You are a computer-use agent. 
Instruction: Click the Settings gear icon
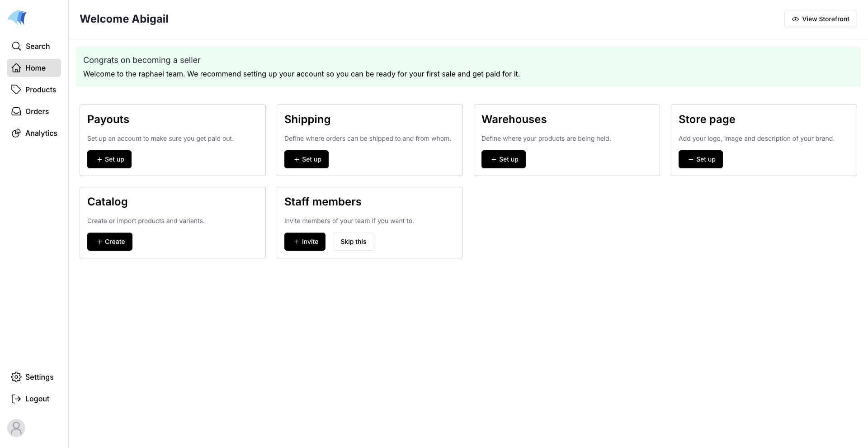16,377
